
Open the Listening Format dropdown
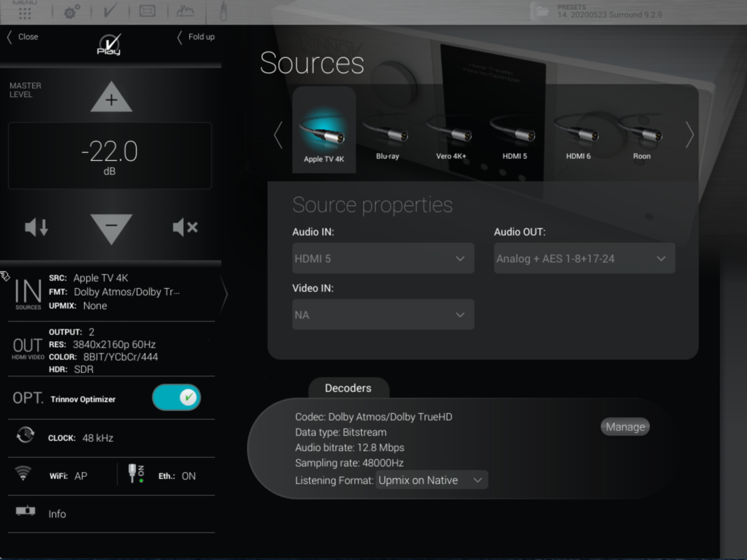click(x=431, y=480)
